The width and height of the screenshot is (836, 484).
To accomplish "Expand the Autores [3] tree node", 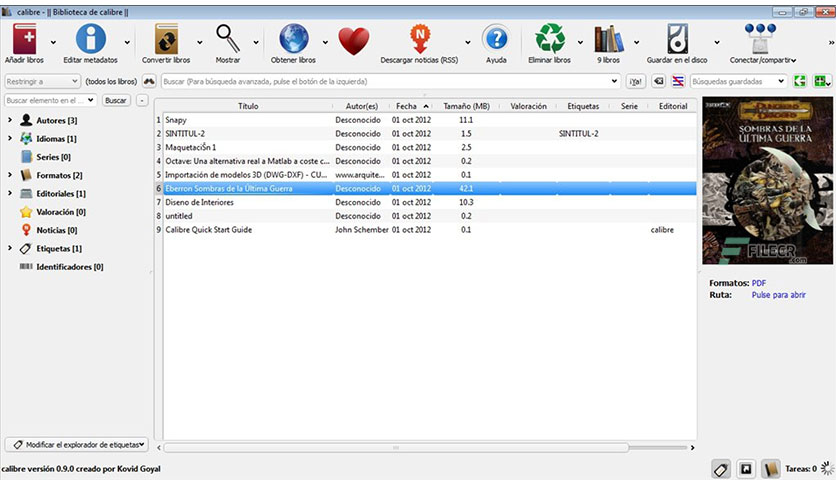I will click(x=10, y=120).
